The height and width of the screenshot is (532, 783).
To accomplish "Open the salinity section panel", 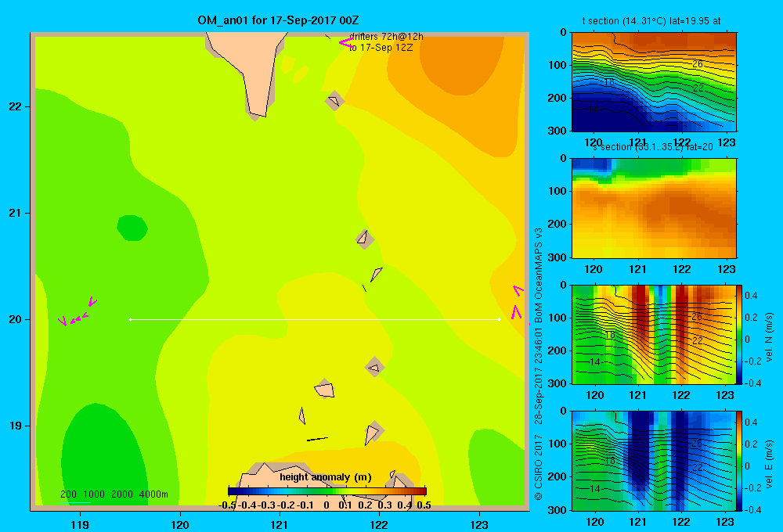I will 654,208.
